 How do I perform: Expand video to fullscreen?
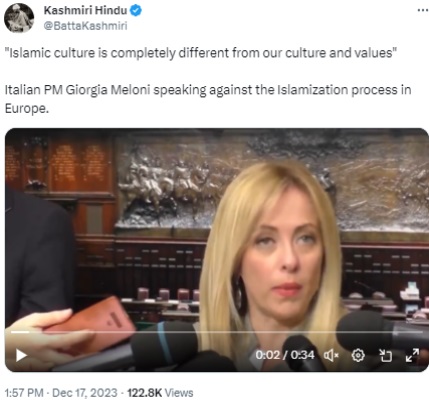pyautogui.click(x=412, y=355)
